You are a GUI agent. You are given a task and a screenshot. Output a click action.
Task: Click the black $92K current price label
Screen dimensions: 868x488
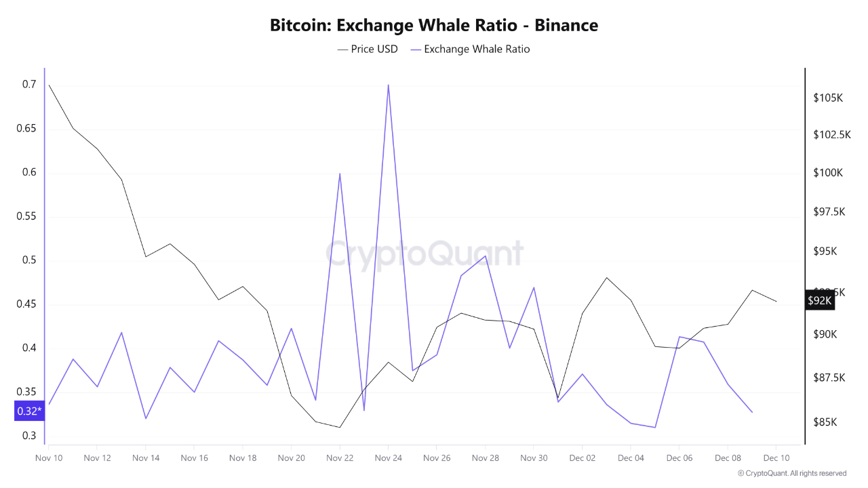click(x=819, y=300)
